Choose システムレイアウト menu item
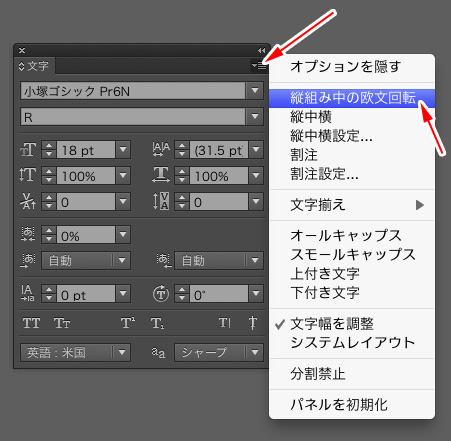The width and height of the screenshot is (451, 441). pyautogui.click(x=352, y=343)
